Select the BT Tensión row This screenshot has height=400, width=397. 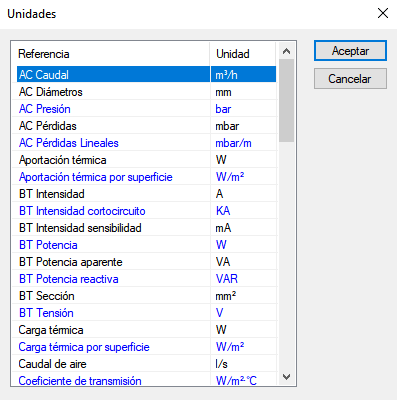pyautogui.click(x=144, y=312)
